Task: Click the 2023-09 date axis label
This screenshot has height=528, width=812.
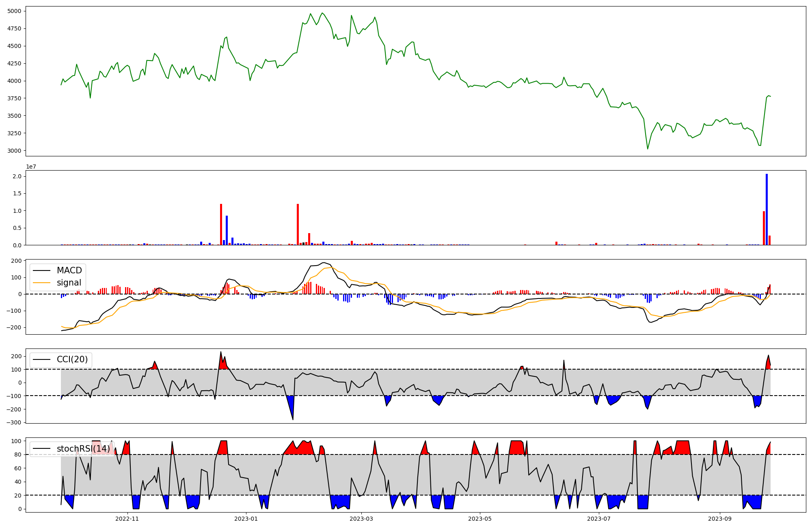Action: tap(720, 519)
